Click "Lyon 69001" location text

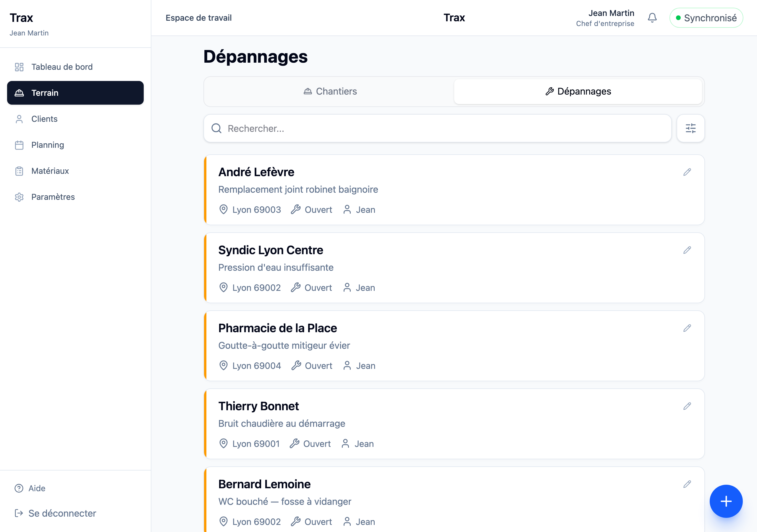click(256, 444)
